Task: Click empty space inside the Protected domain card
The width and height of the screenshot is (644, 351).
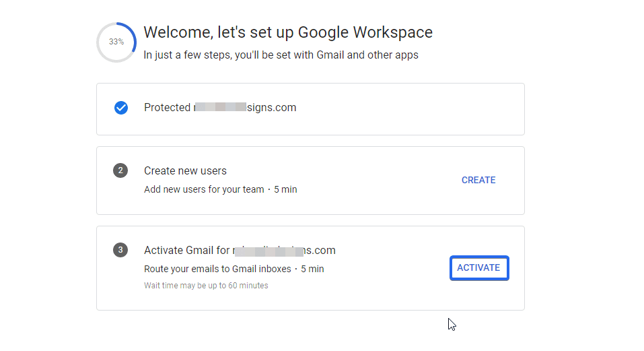Action: tap(404, 109)
